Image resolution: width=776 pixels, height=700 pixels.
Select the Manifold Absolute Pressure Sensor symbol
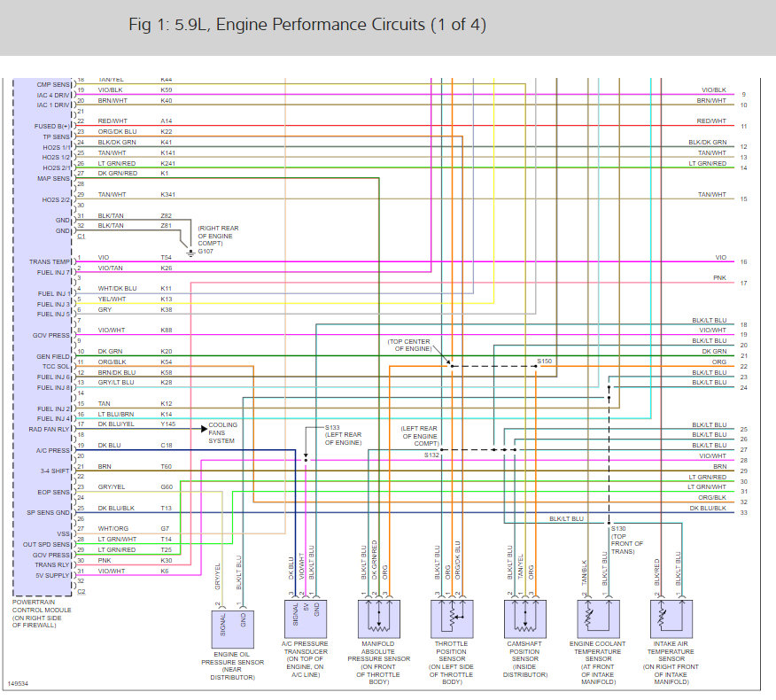(x=378, y=618)
